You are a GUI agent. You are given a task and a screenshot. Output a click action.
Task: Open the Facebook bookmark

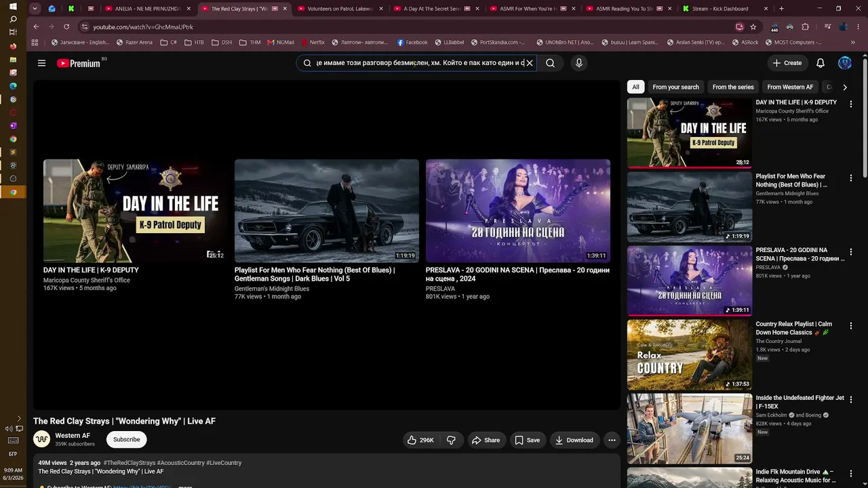(x=412, y=42)
